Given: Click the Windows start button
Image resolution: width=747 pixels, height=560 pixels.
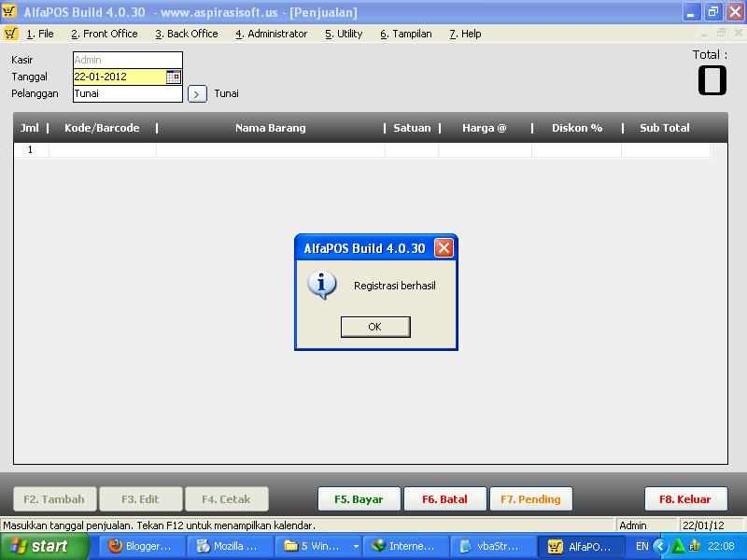Looking at the screenshot, I should [44, 546].
